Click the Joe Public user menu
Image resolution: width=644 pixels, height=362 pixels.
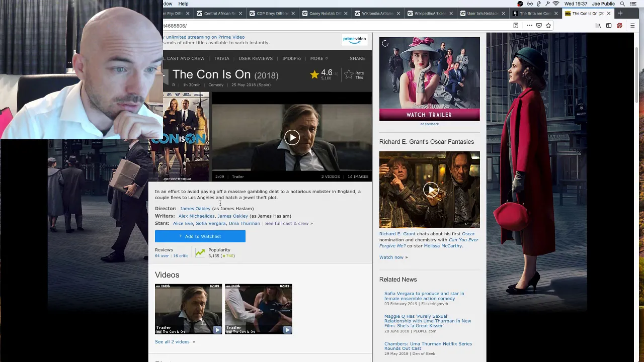[x=603, y=4]
